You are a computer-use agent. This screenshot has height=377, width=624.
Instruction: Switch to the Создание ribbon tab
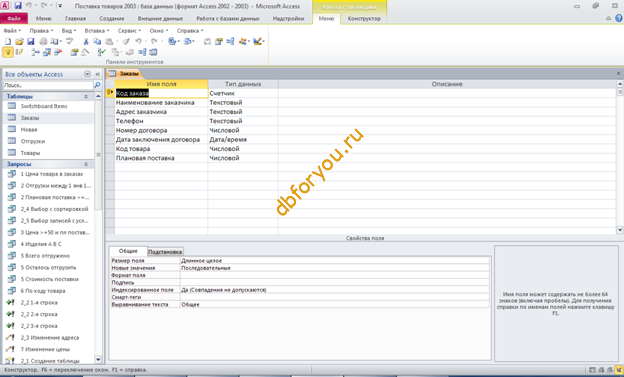point(112,18)
